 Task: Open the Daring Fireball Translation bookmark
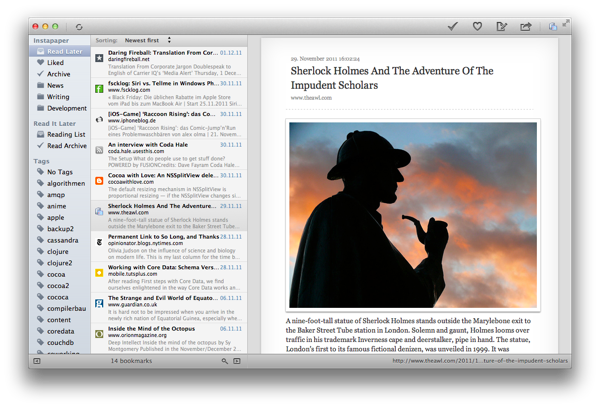169,62
